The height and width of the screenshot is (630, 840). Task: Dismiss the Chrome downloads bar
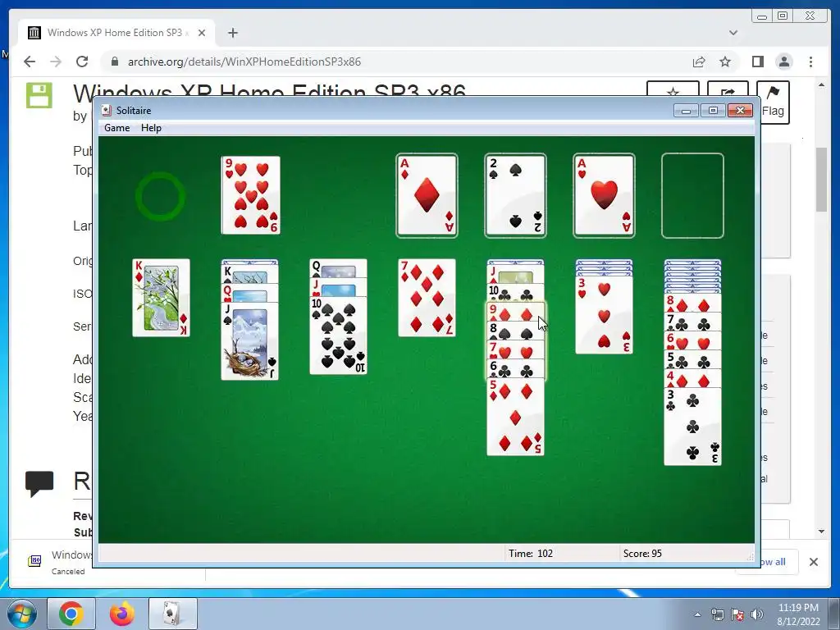813,562
